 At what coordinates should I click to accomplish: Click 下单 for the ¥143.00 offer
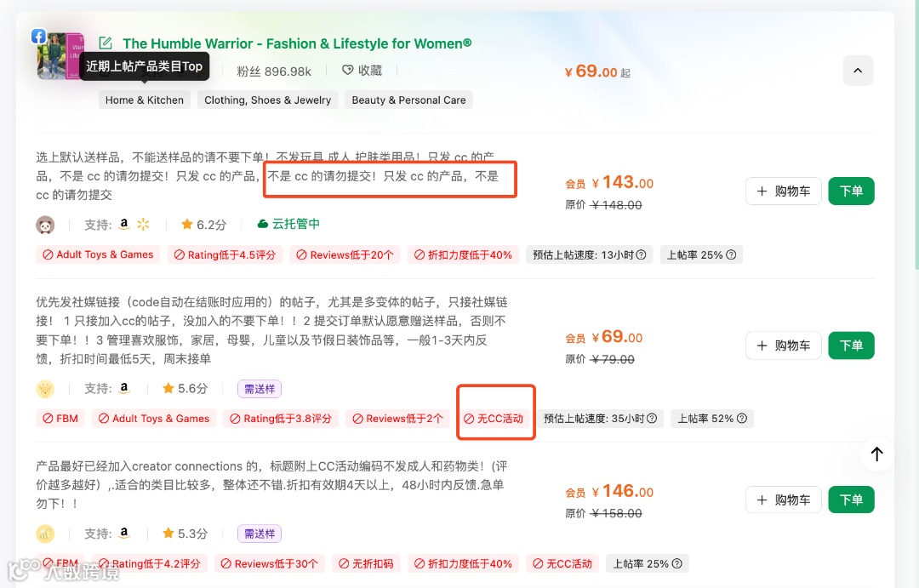click(x=851, y=191)
